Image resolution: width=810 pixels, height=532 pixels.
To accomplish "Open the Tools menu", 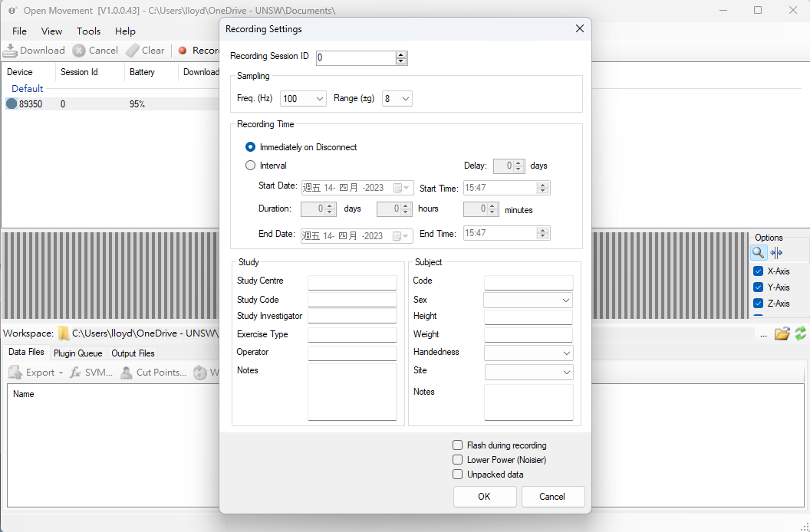I will (x=88, y=31).
